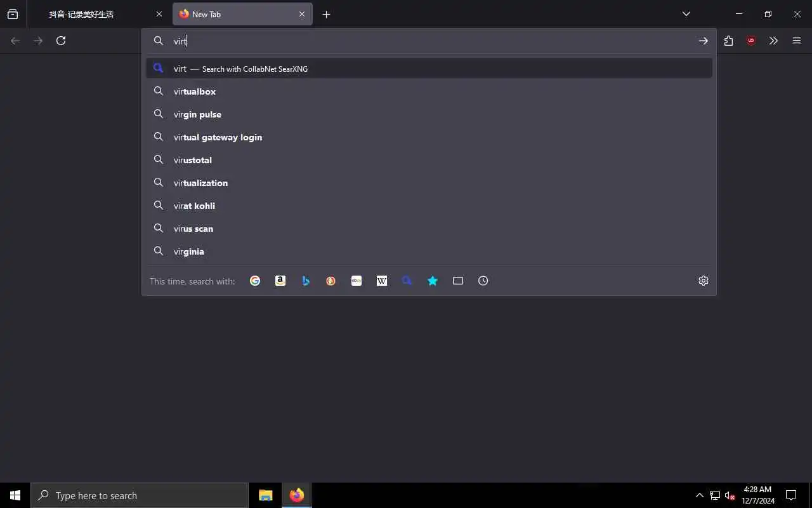Switch to the 抖音-记录美好生活 tab

coord(95,14)
